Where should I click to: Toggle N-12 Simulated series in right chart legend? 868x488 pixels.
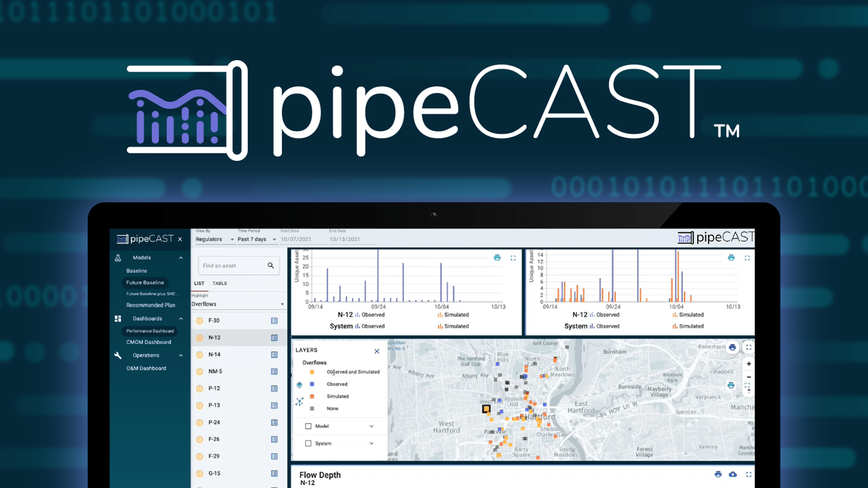(x=687, y=314)
